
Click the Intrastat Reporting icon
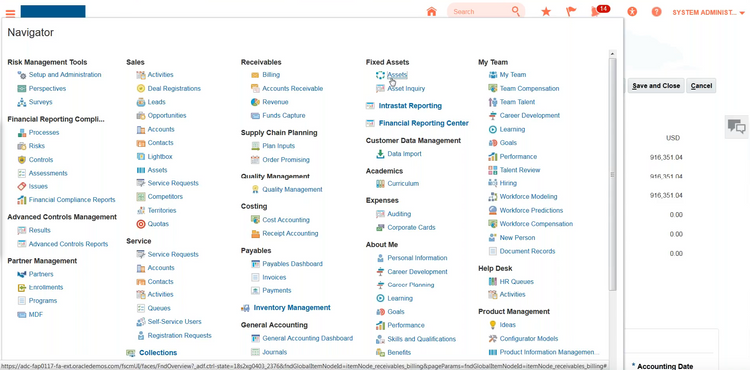370,106
